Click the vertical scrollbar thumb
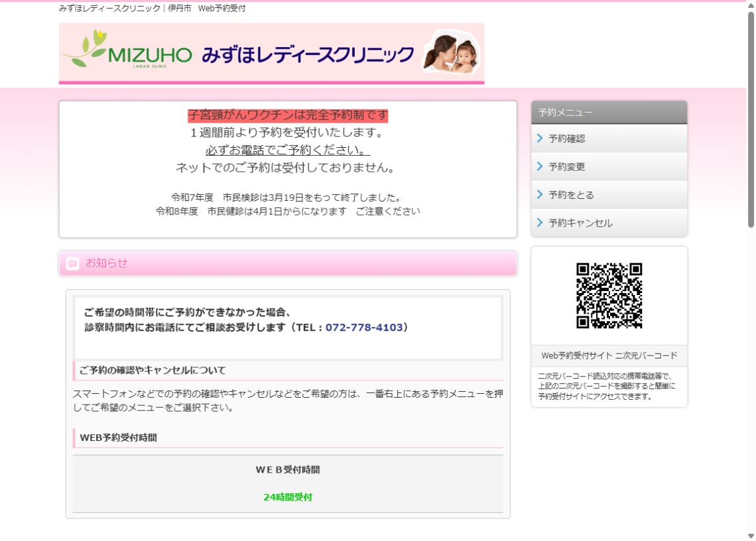The image size is (756, 541). point(751,119)
